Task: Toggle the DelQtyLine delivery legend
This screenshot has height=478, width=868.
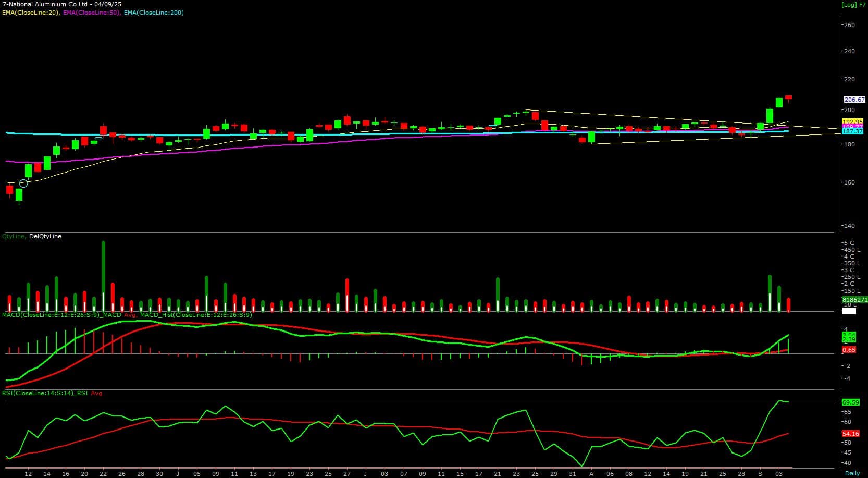Action: [x=45, y=236]
